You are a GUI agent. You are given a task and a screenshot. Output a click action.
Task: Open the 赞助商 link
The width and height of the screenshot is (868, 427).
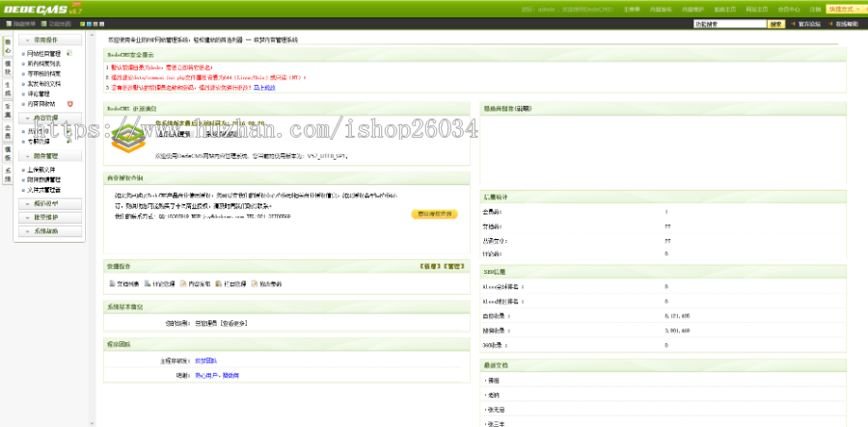click(231, 376)
